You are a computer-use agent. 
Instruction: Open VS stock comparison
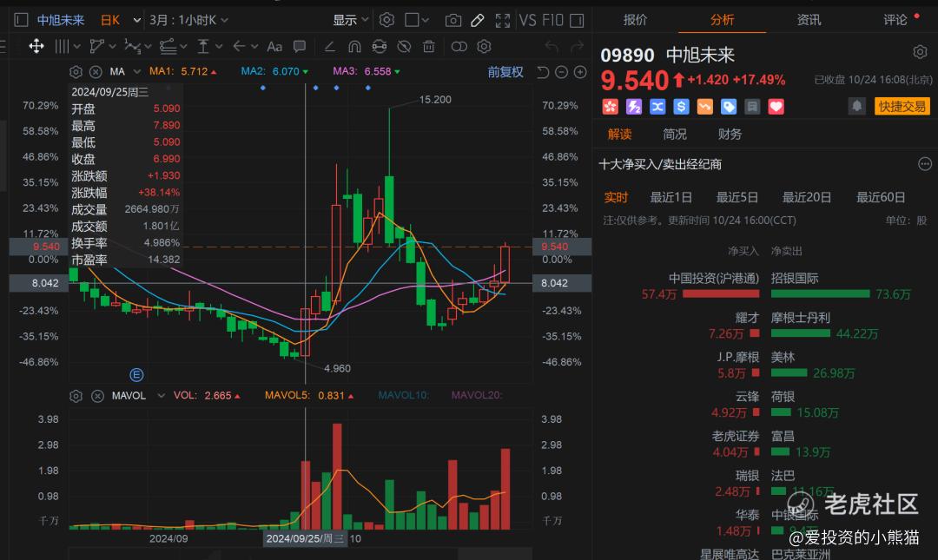(x=528, y=20)
